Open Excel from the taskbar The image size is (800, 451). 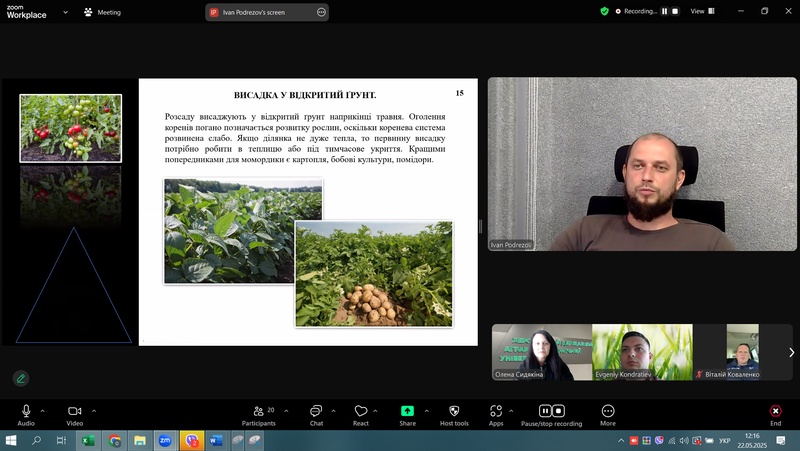click(88, 440)
